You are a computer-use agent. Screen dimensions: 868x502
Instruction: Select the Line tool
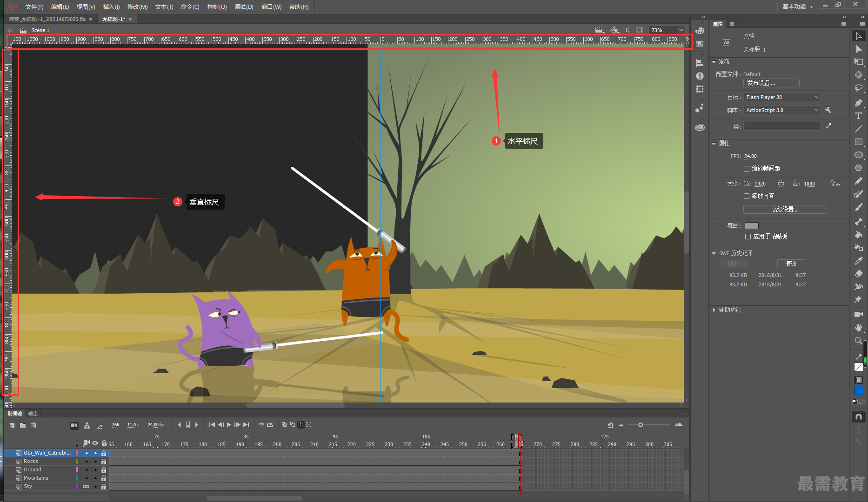[x=859, y=129]
